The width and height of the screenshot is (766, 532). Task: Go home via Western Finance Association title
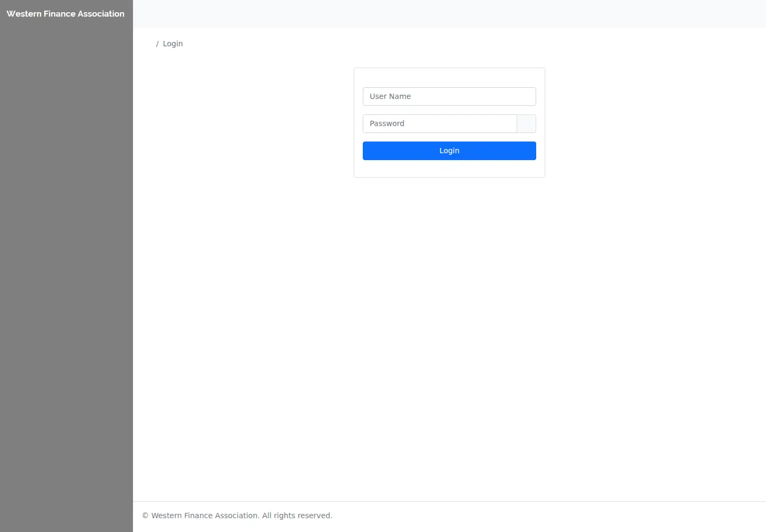pos(65,14)
